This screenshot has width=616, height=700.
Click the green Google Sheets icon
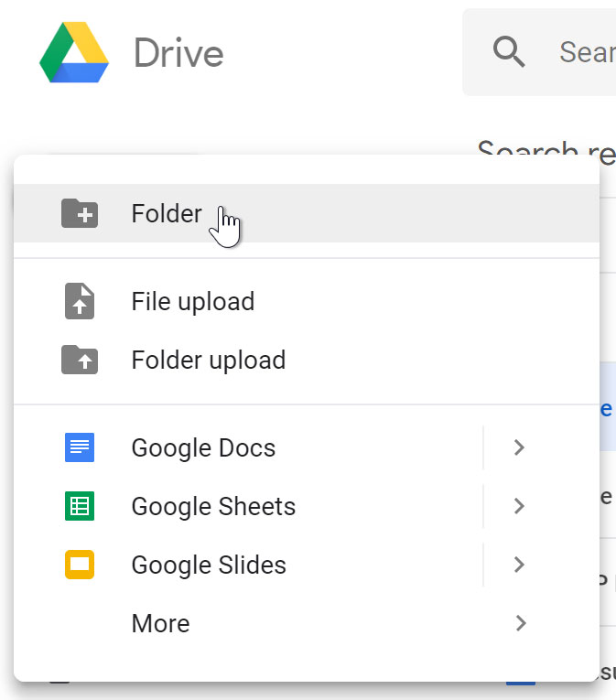(x=80, y=506)
